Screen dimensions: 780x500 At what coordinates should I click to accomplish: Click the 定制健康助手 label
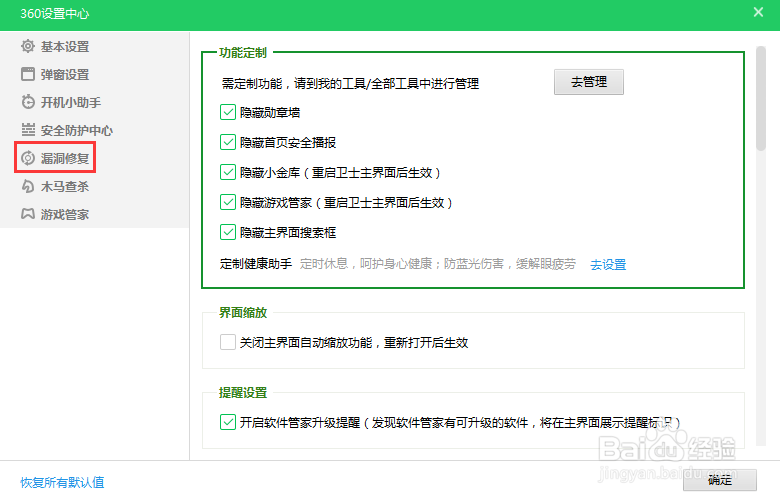256,264
